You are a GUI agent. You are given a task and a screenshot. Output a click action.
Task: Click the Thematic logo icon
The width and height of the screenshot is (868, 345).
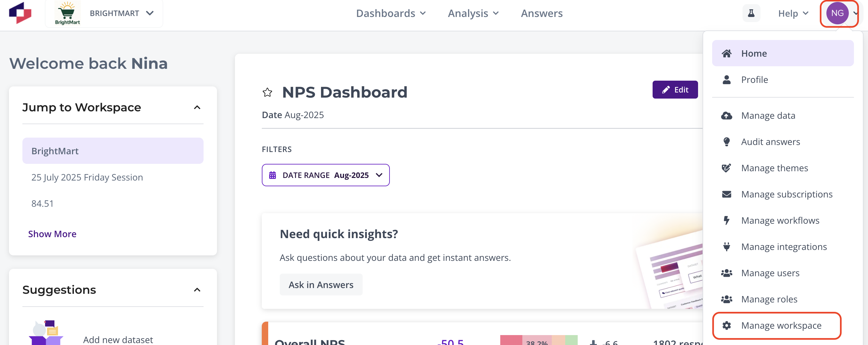coord(20,13)
